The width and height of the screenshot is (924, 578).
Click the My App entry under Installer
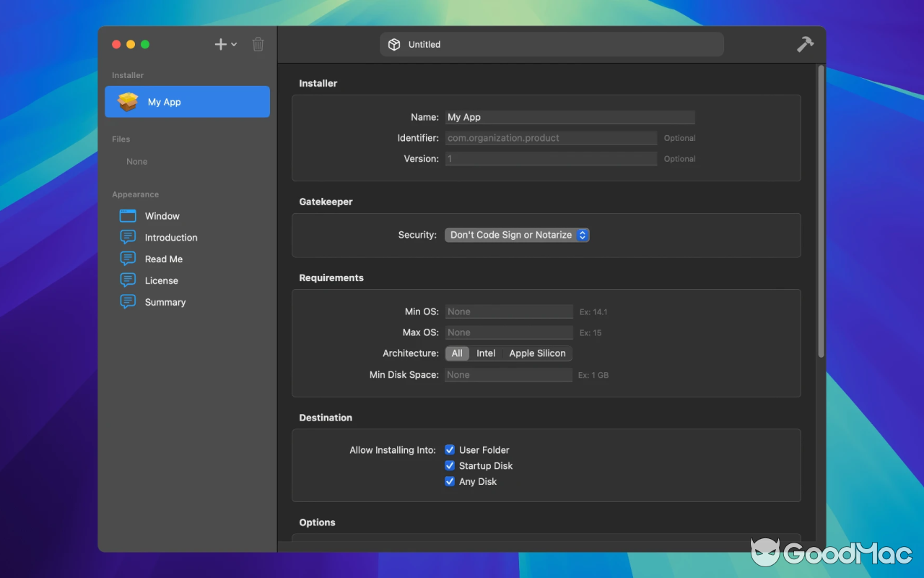(x=162, y=101)
